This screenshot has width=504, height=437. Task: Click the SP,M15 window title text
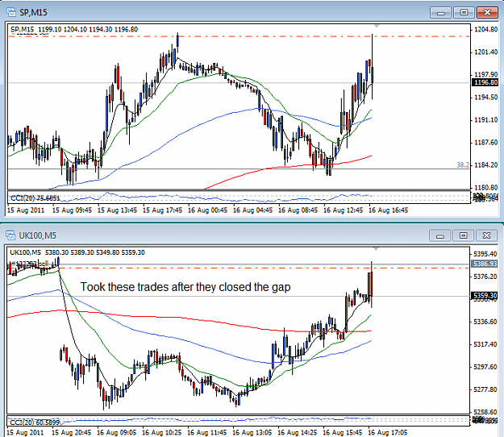[33, 13]
